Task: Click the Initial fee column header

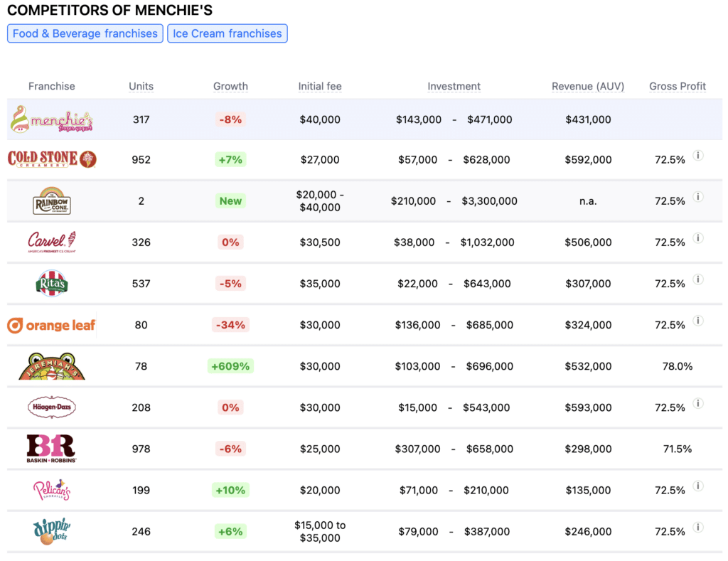Action: pos(320,86)
